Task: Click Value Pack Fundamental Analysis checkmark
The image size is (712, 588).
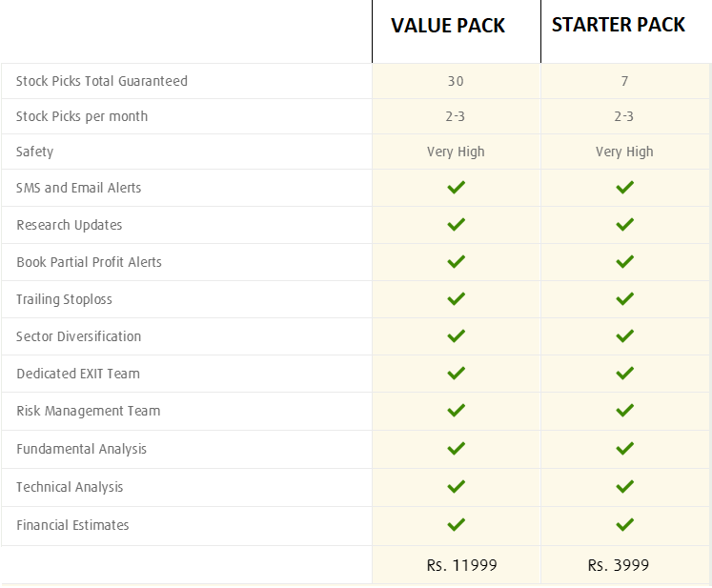Action: click(x=456, y=449)
